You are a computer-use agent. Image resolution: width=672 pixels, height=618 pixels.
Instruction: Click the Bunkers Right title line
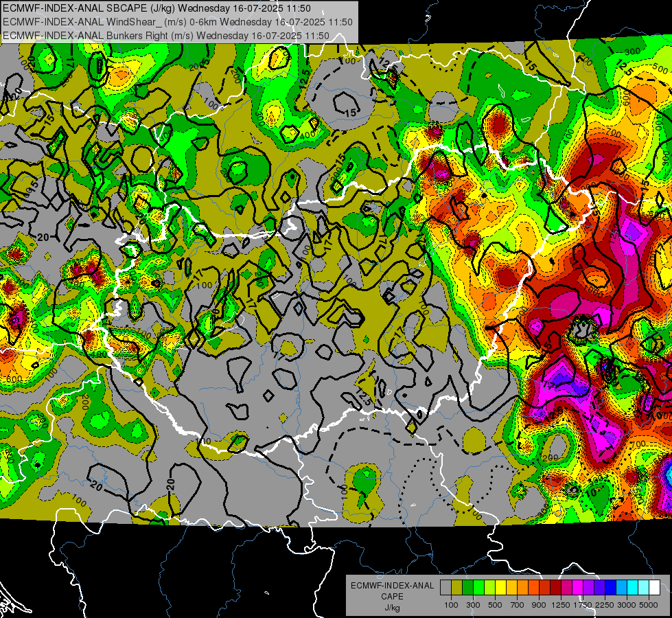coord(166,36)
